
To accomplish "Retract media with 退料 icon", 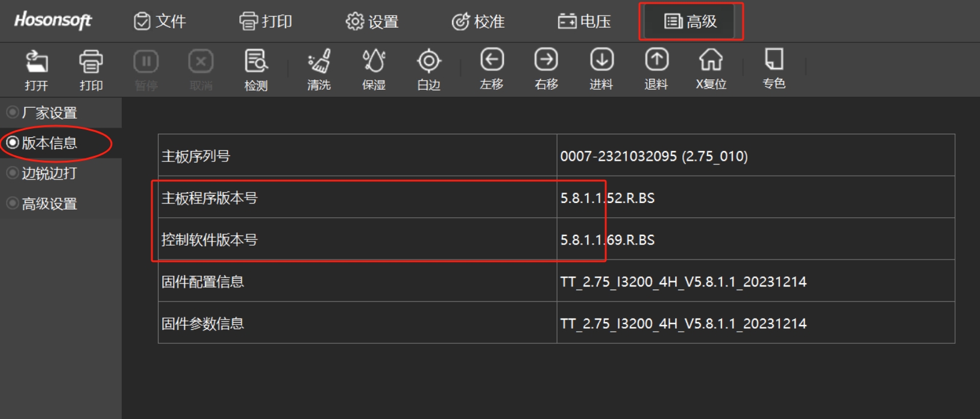I will point(656,69).
